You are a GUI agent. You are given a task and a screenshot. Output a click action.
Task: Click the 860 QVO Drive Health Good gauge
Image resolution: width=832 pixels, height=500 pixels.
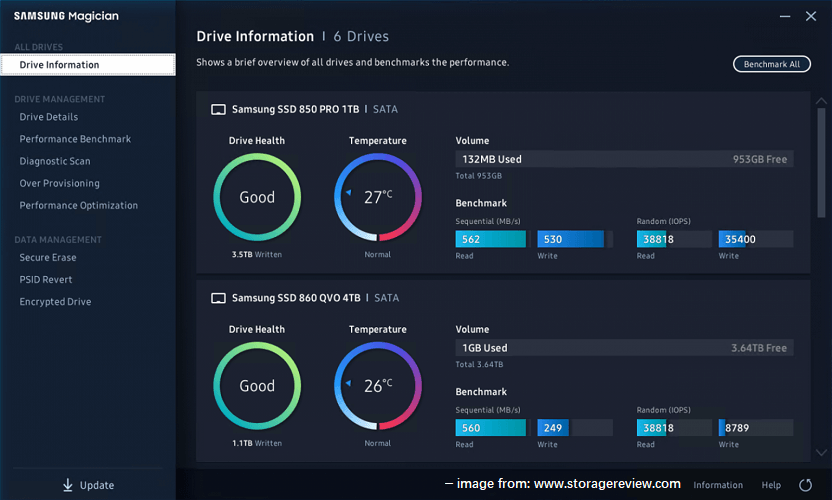257,386
